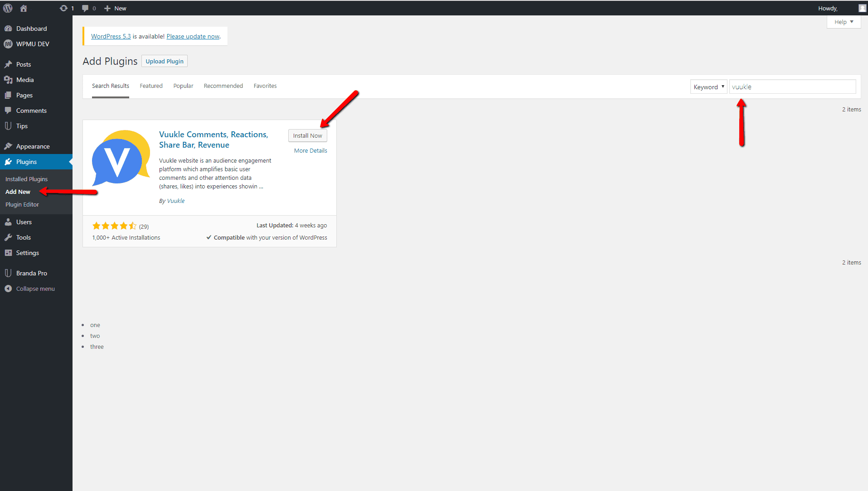Image resolution: width=868 pixels, height=491 pixels.
Task: Click the Dashboard gauge icon
Action: pos(8,29)
